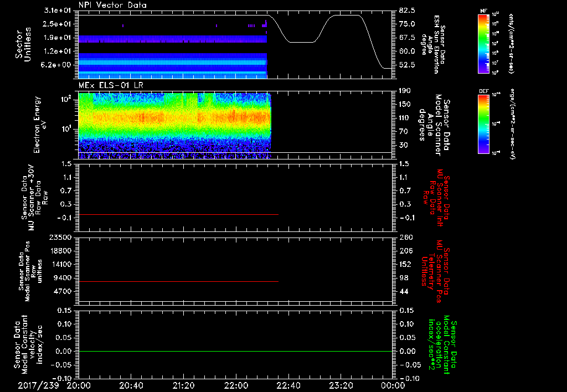567x392 pixels.
Task: Click the 67.5 elevation tick label
Action: pyautogui.click(x=407, y=38)
